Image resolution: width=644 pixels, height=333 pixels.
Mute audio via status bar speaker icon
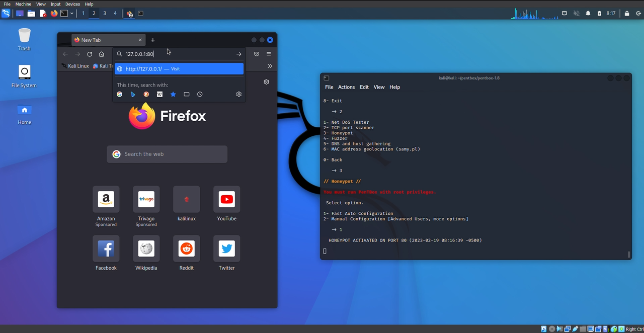[x=558, y=329]
